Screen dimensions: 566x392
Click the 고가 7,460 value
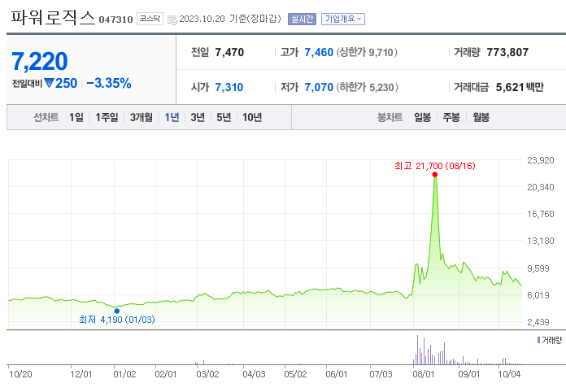click(319, 52)
